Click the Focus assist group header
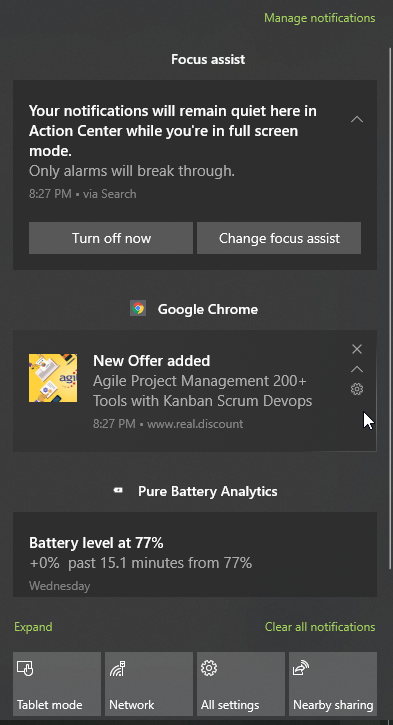Image resolution: width=393 pixels, height=725 pixels. 208,59
